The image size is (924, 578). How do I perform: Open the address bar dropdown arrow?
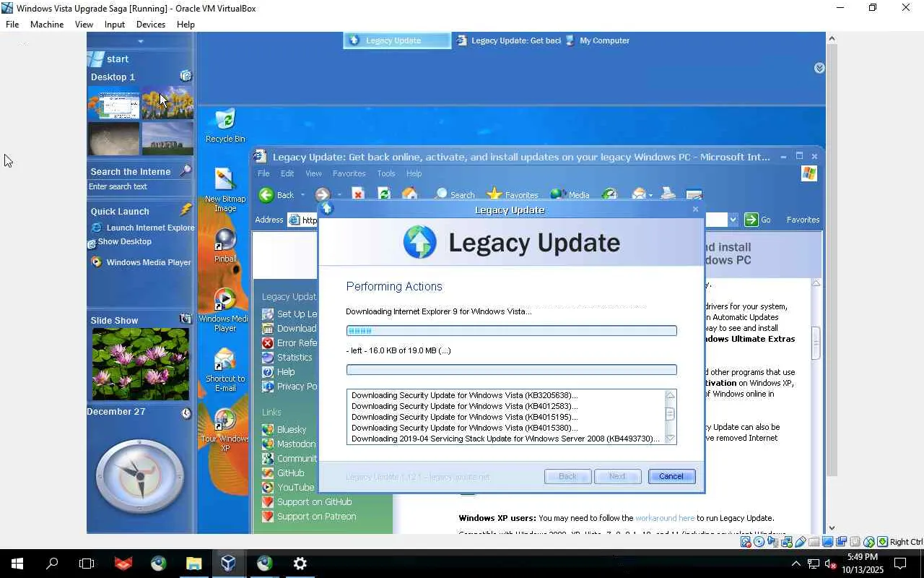coord(733,220)
